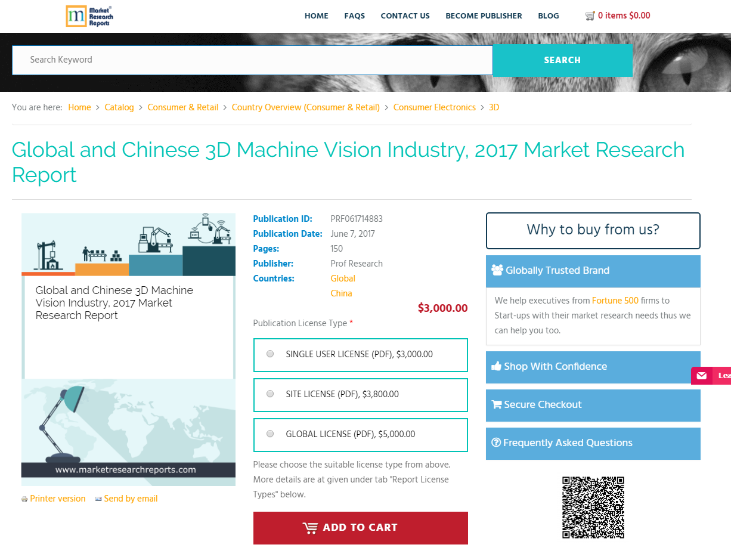
Task: Click the report title heading
Action: [x=348, y=162]
